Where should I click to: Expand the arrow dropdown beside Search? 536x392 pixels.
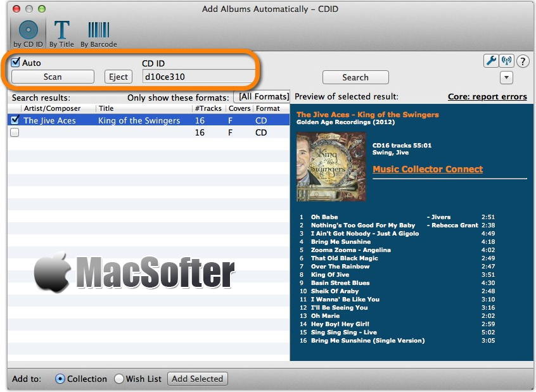(x=506, y=78)
